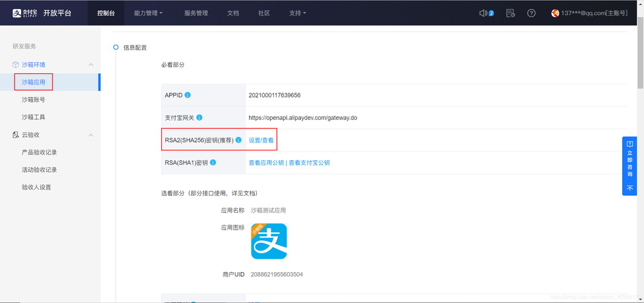
Task: Click the 查看应用公钥 link
Action: tap(266, 162)
